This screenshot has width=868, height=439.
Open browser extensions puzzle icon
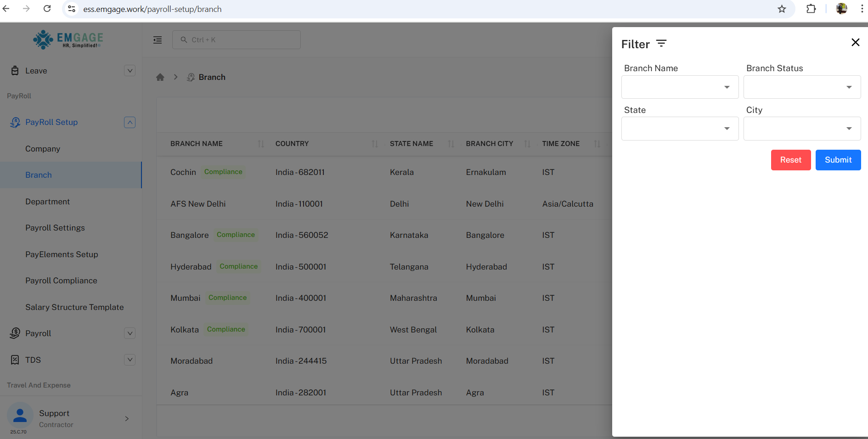point(811,9)
